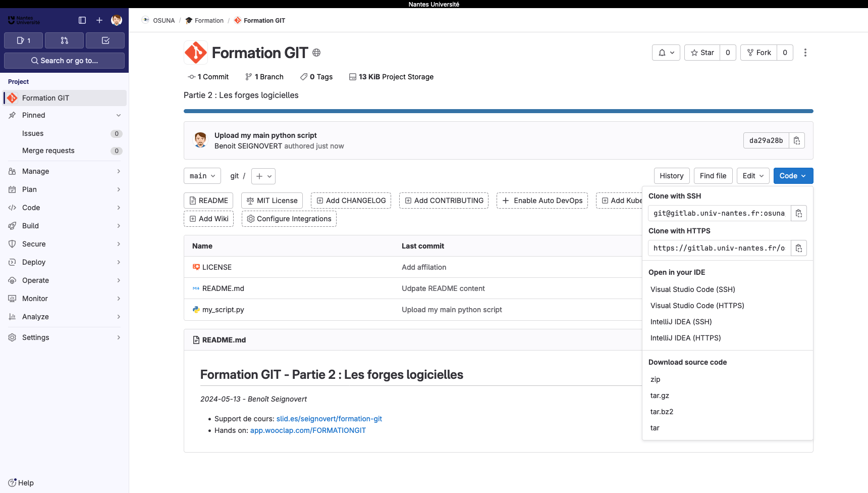
Task: Open README.md in file list
Action: (223, 288)
